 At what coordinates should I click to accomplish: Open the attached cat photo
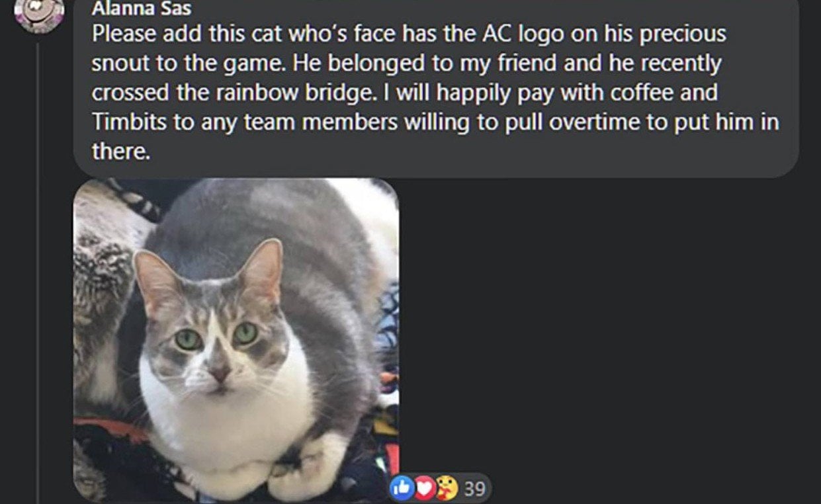(236, 340)
